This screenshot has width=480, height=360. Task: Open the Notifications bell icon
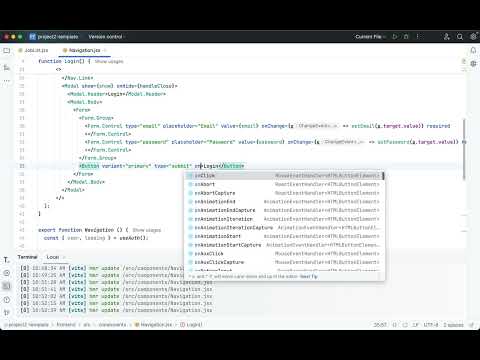[x=473, y=50]
